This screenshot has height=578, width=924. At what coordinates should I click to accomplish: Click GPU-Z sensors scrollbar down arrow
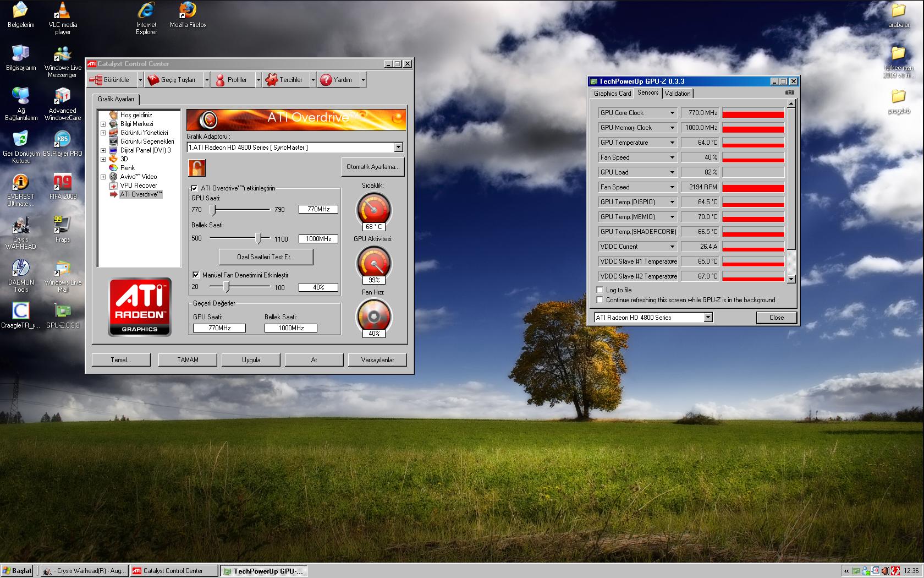coord(791,279)
